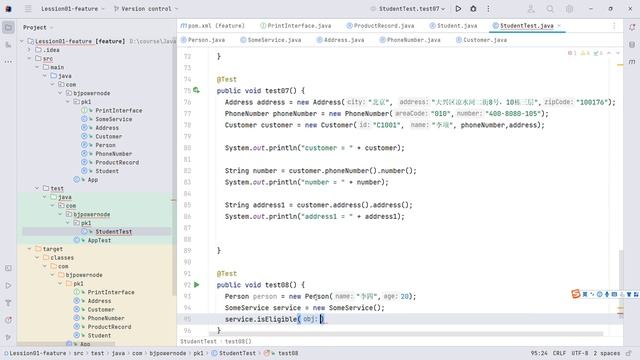This screenshot has width=640, height=360.
Task: Switch to the Person.java tab
Action: [203, 40]
